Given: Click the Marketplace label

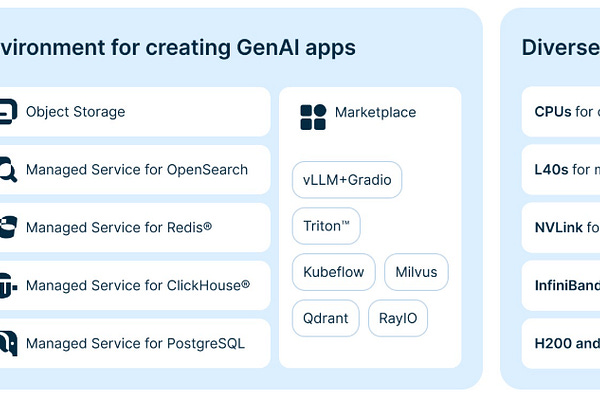Looking at the screenshot, I should click(375, 112).
